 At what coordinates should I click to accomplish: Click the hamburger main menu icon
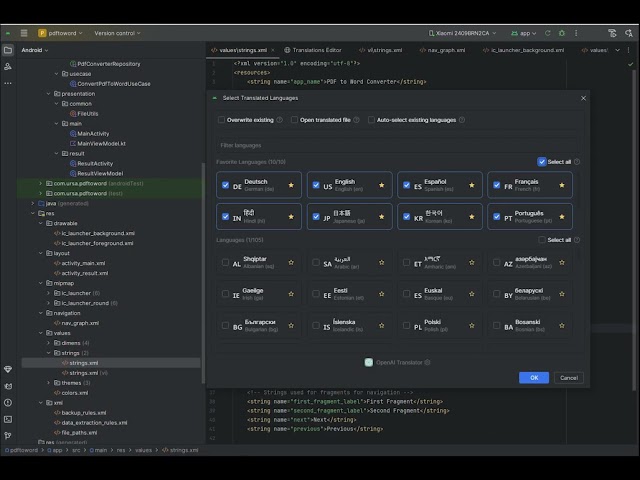point(24,33)
